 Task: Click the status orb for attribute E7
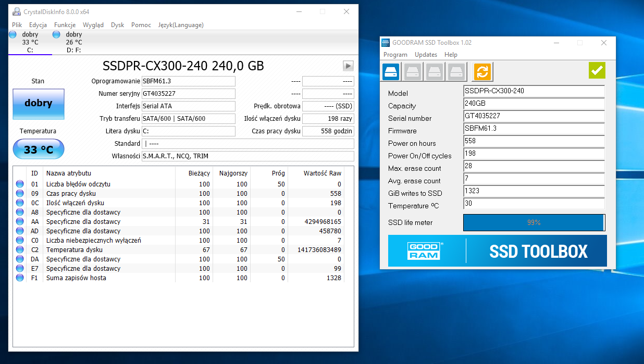point(20,268)
